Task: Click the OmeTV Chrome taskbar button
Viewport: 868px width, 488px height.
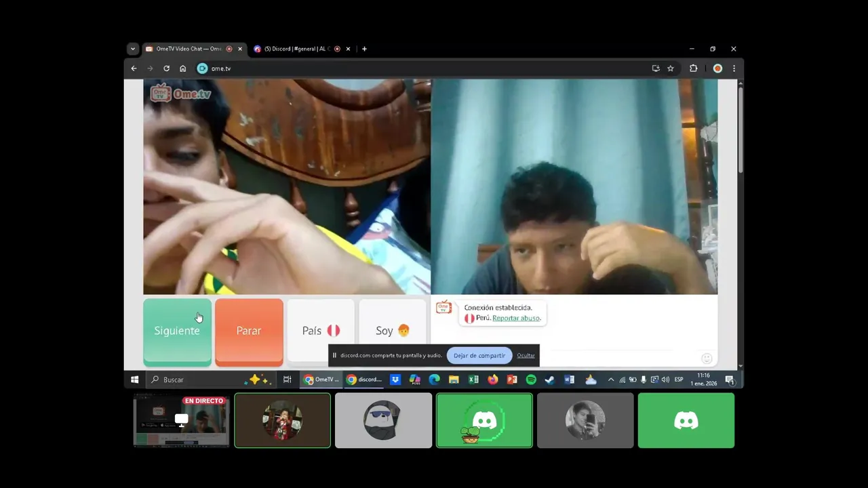Action: (x=321, y=380)
